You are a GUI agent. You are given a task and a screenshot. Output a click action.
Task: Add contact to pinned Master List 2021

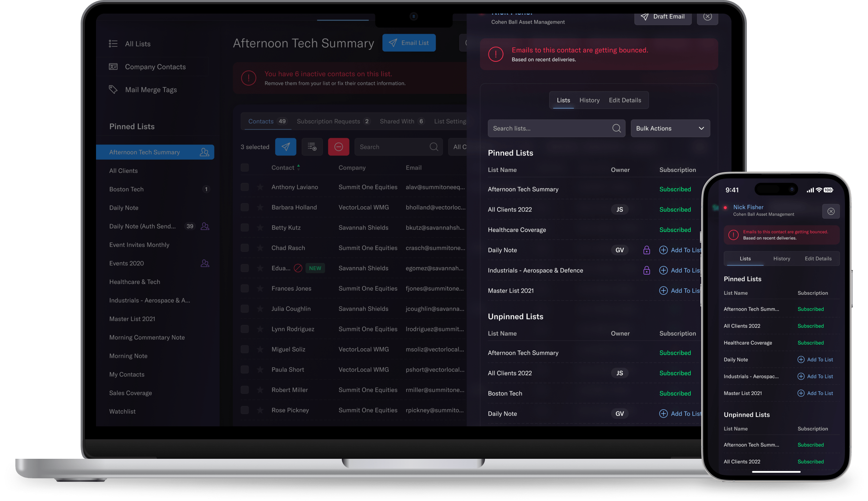(x=680, y=290)
